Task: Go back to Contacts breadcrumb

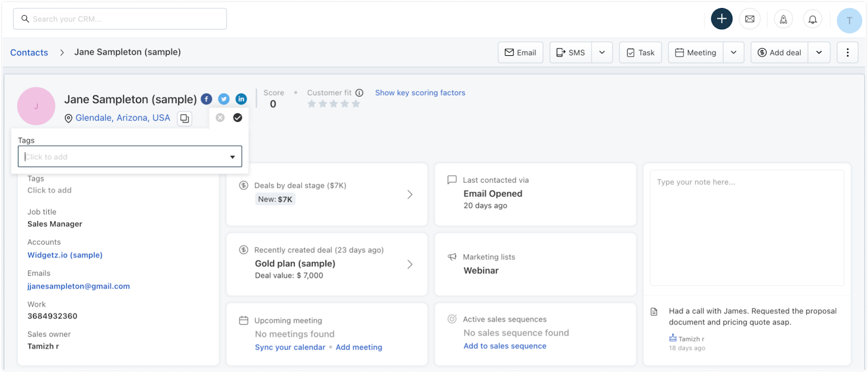Action: tap(29, 53)
